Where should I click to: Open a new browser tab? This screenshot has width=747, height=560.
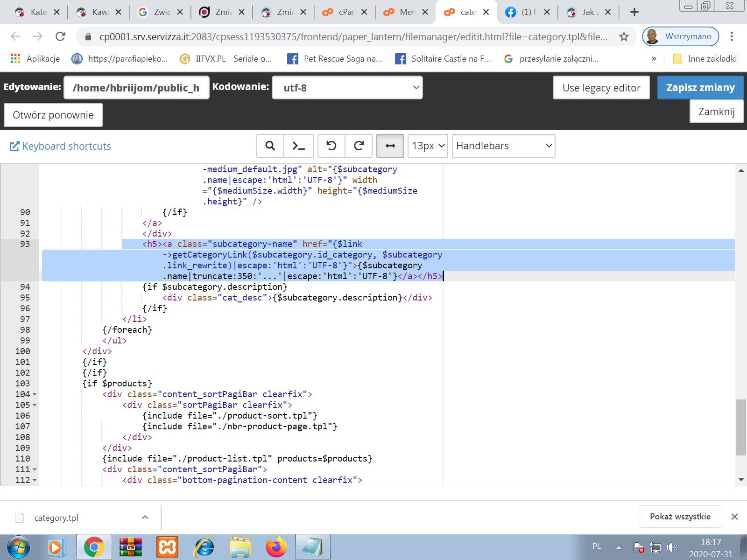point(634,12)
